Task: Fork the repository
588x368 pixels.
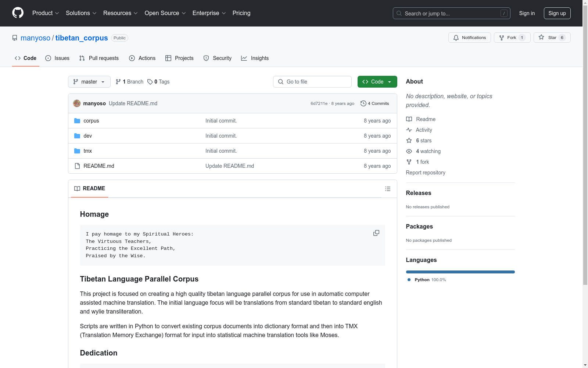Action: [x=512, y=38]
